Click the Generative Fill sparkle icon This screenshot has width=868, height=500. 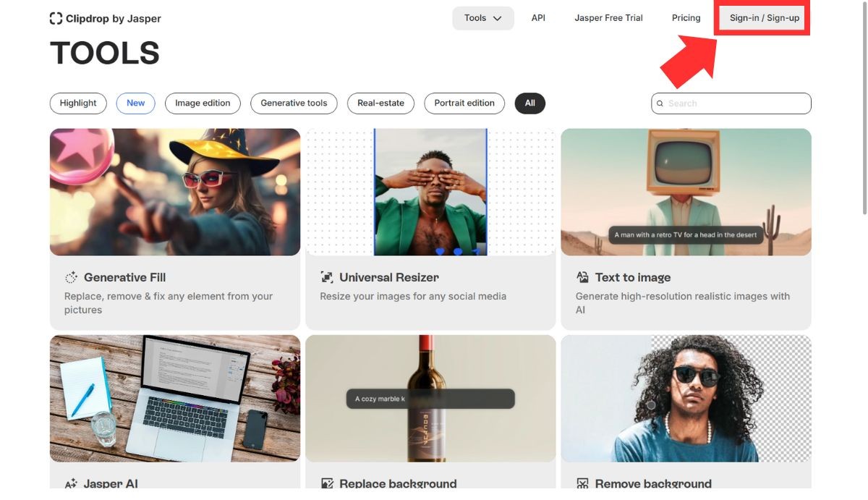[x=71, y=277]
